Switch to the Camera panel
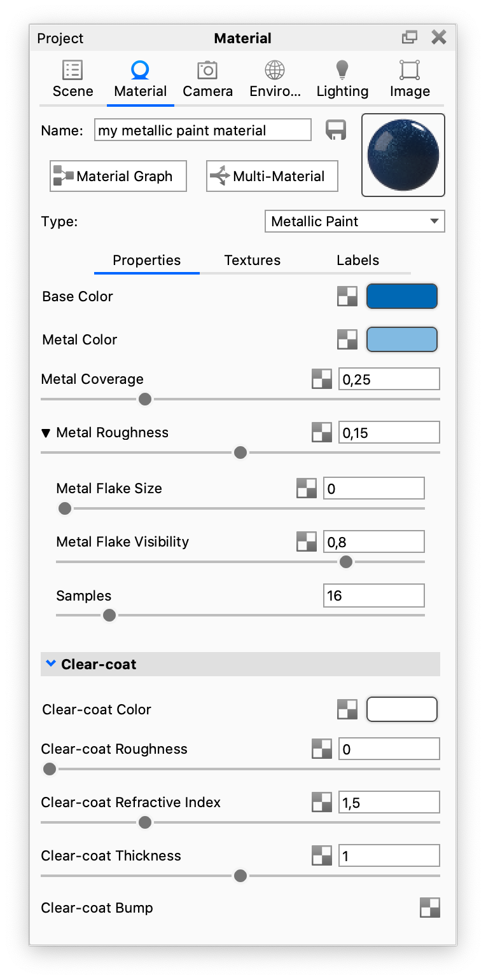This screenshot has width=486, height=980. [x=207, y=78]
